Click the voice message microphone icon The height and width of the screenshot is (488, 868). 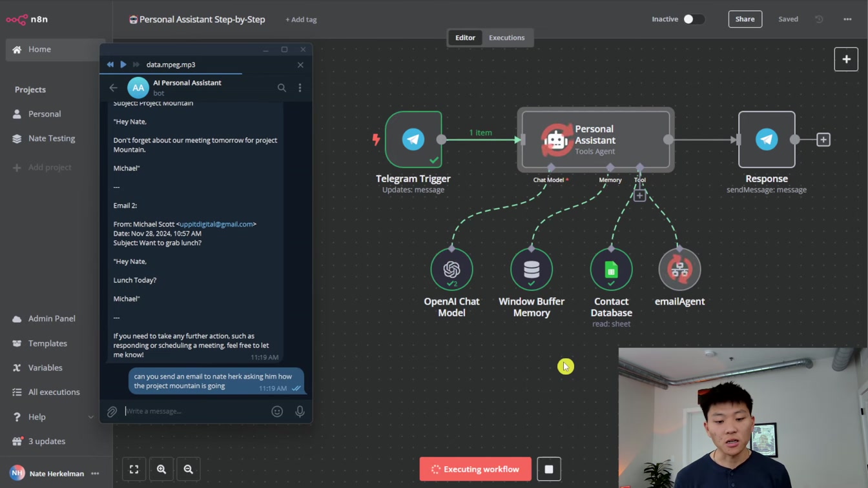point(300,411)
